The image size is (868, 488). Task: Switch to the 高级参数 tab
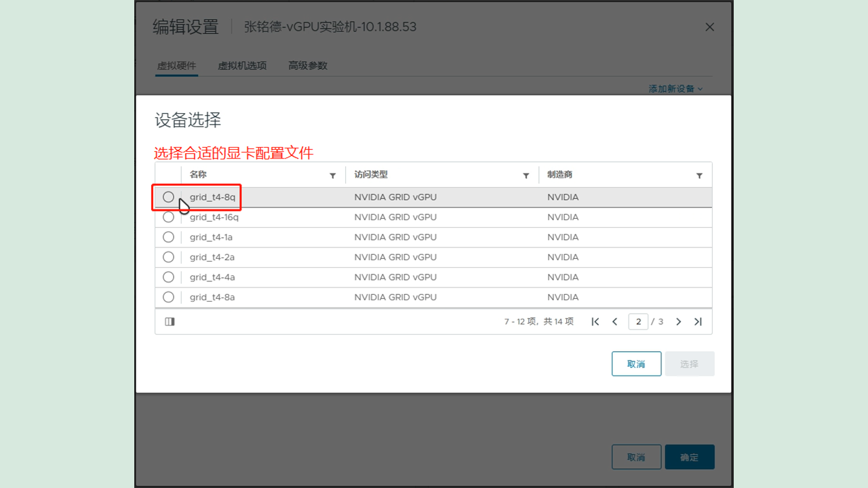click(x=308, y=66)
